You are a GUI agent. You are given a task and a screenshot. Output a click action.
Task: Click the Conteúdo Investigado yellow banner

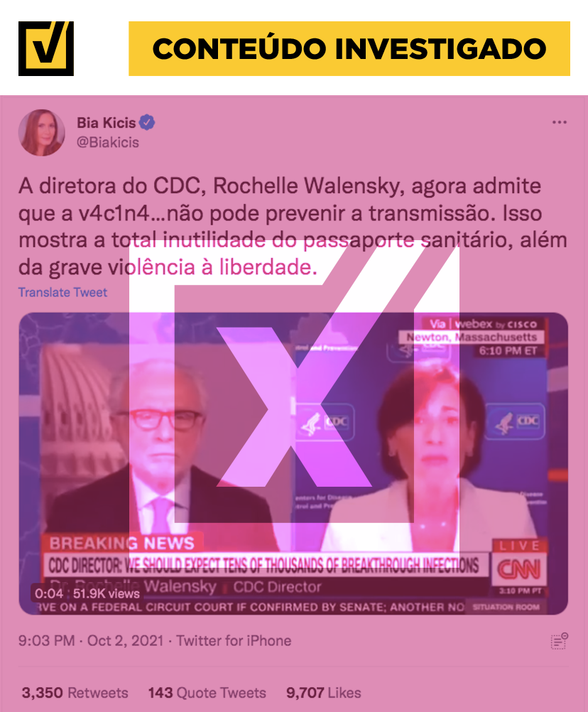[x=349, y=48]
